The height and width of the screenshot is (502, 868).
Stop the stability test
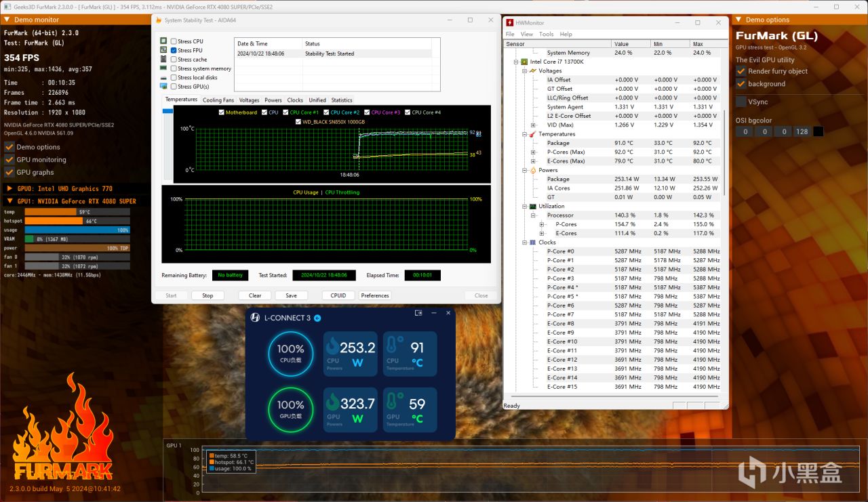tap(208, 295)
